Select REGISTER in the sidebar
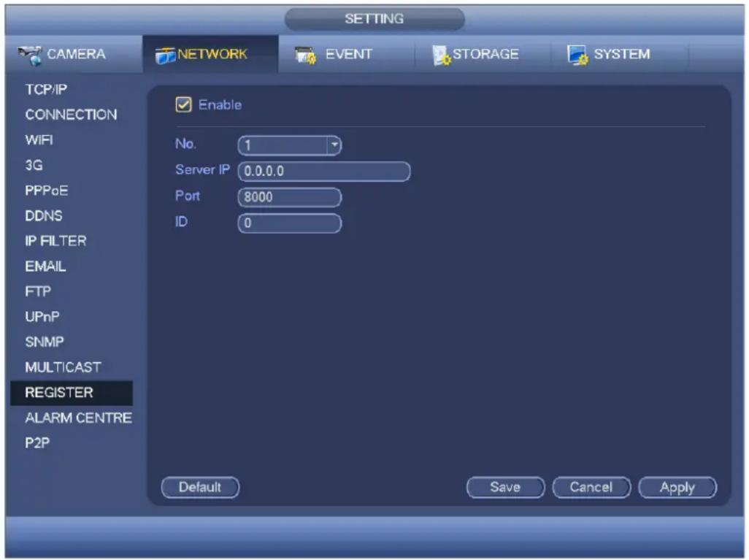The image size is (749, 560). pyautogui.click(x=72, y=393)
